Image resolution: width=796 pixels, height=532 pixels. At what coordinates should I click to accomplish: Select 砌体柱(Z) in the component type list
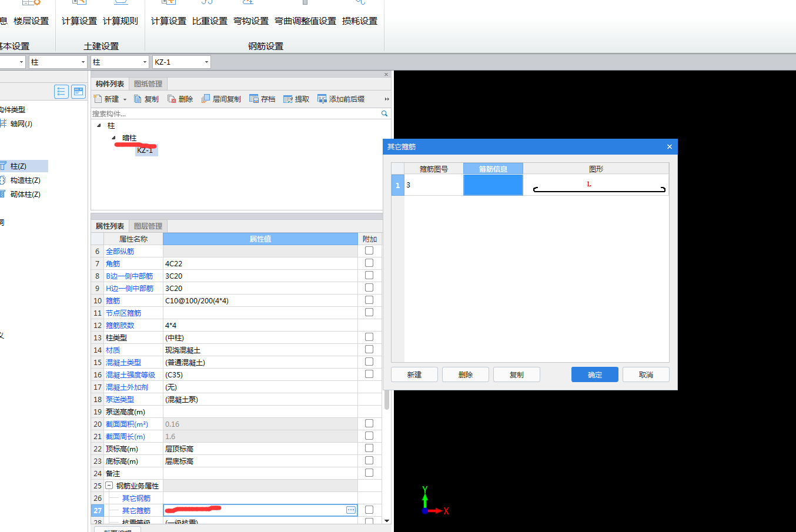click(25, 194)
